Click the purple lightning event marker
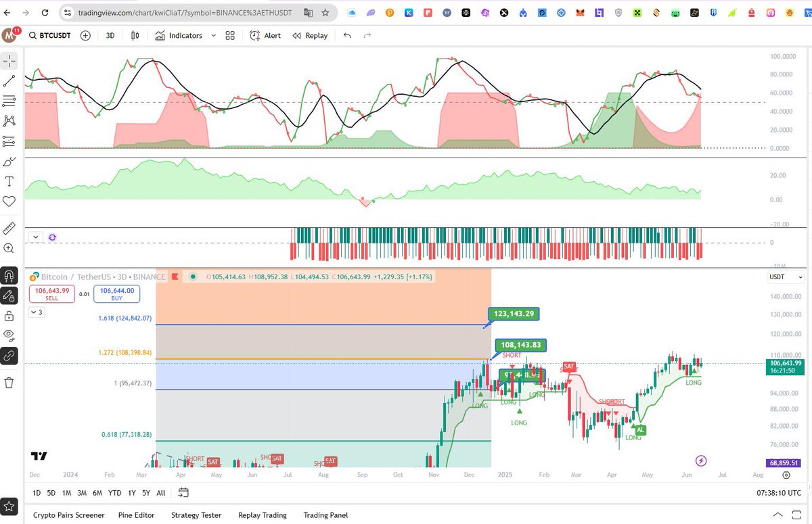 pyautogui.click(x=702, y=460)
